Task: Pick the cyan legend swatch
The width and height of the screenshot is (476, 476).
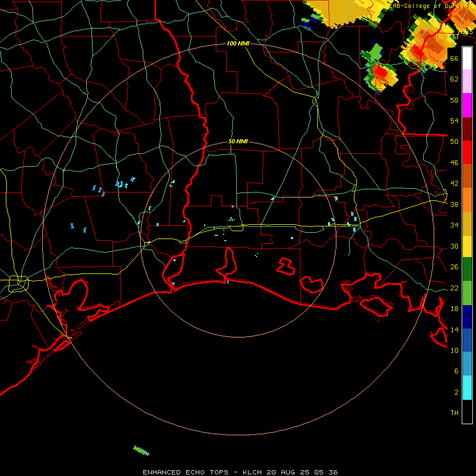Action: click(x=467, y=388)
